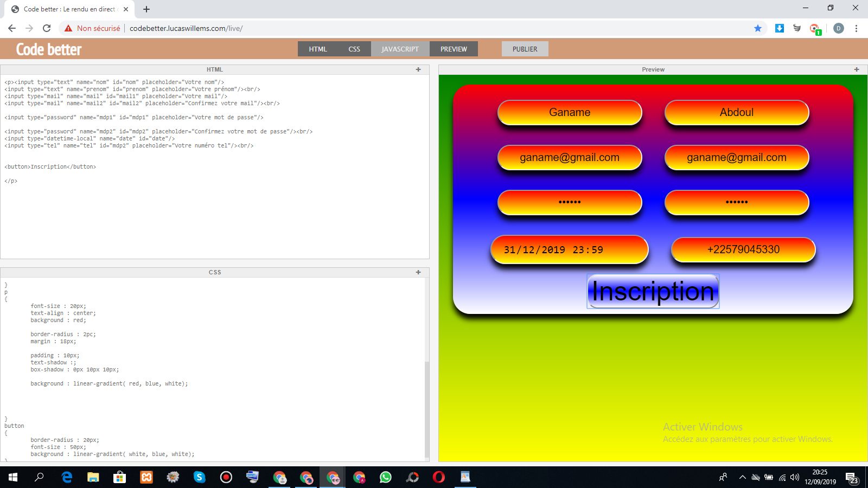Image resolution: width=868 pixels, height=488 pixels.
Task: Open a new browser tab
Action: pyautogui.click(x=146, y=9)
